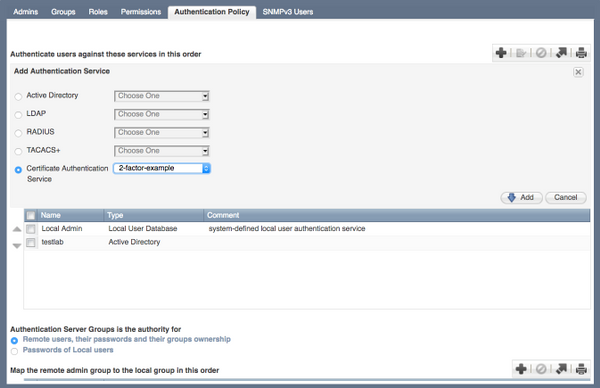The image size is (600, 388).
Task: Sort by the Type column header
Action: point(153,215)
